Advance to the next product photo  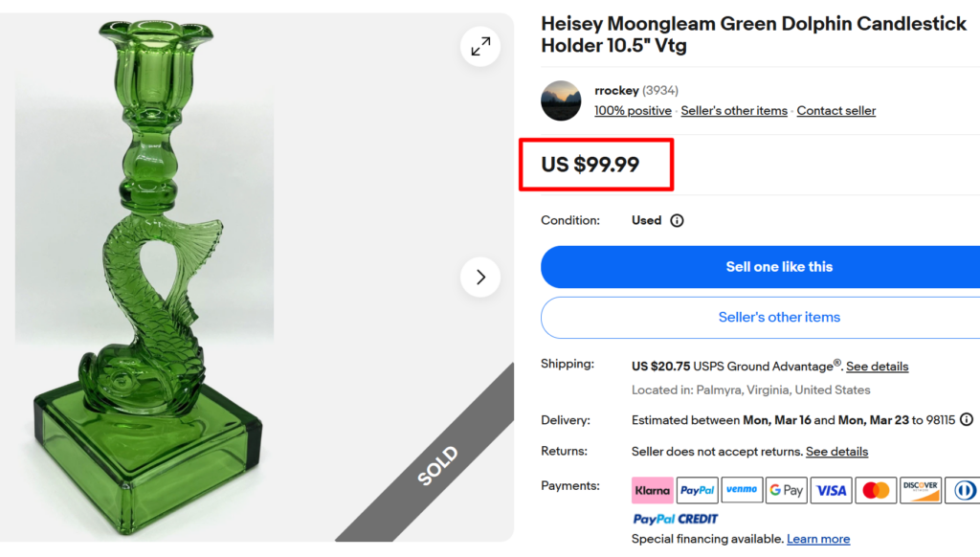[480, 277]
